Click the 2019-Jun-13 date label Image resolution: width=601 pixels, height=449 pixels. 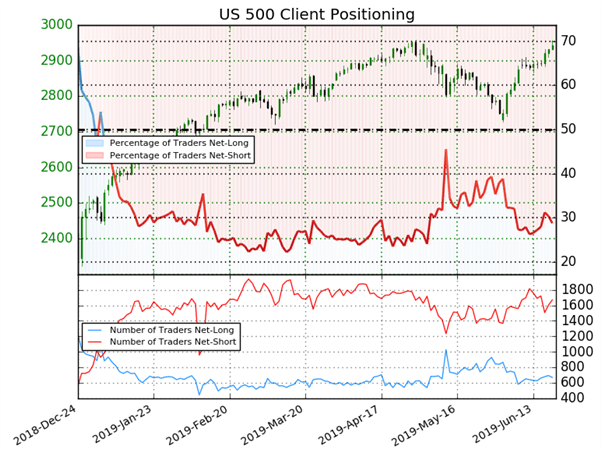[501, 424]
